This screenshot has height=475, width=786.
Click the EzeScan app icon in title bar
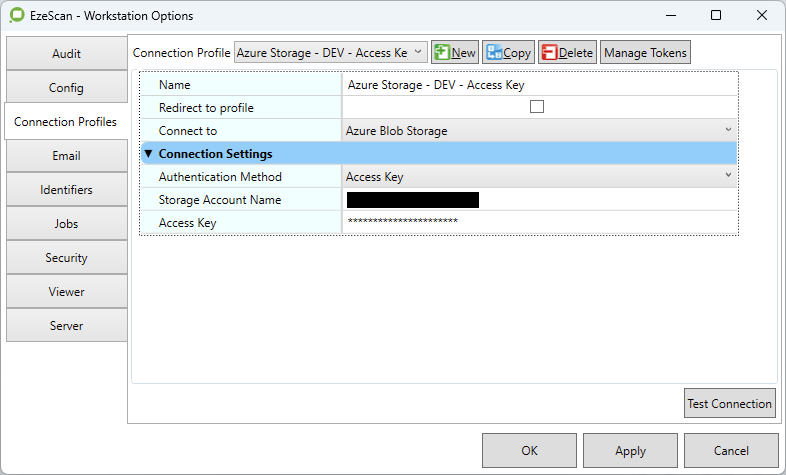point(16,16)
